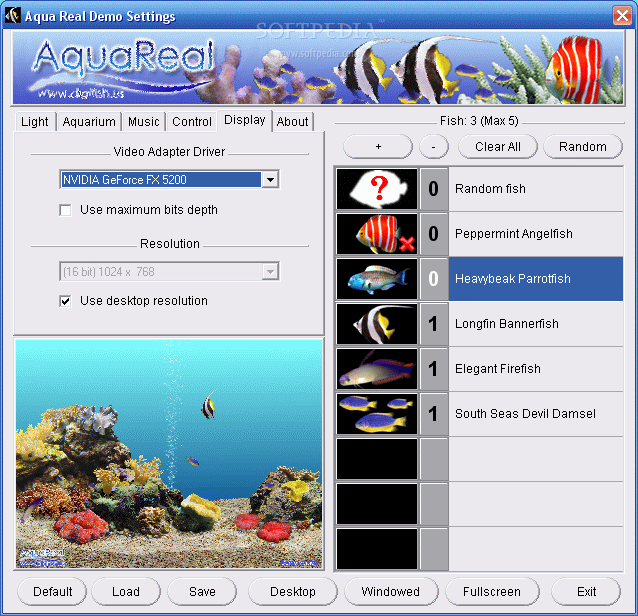
Task: Click the count number beside Heavybeak Parrotfish
Action: (434, 279)
